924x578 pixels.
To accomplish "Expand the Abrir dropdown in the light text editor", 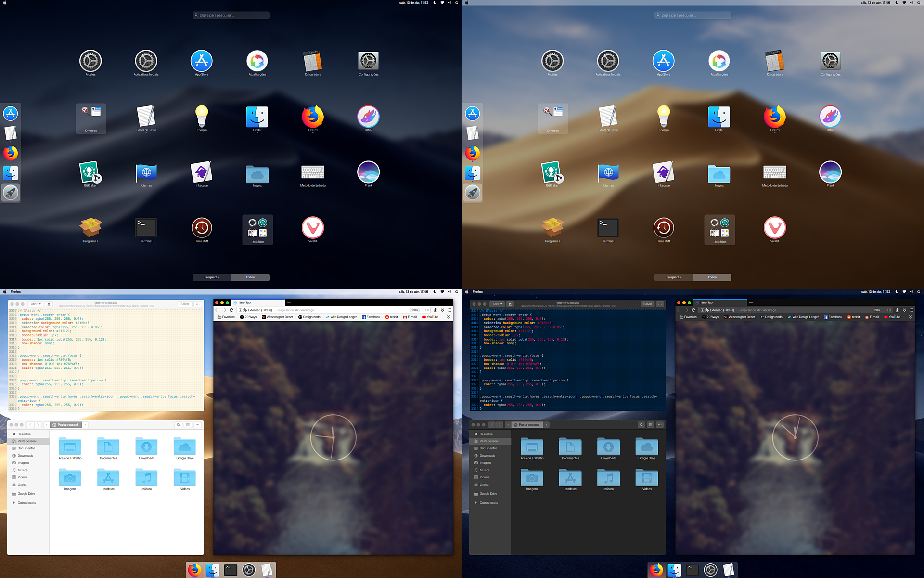I will tap(36, 304).
